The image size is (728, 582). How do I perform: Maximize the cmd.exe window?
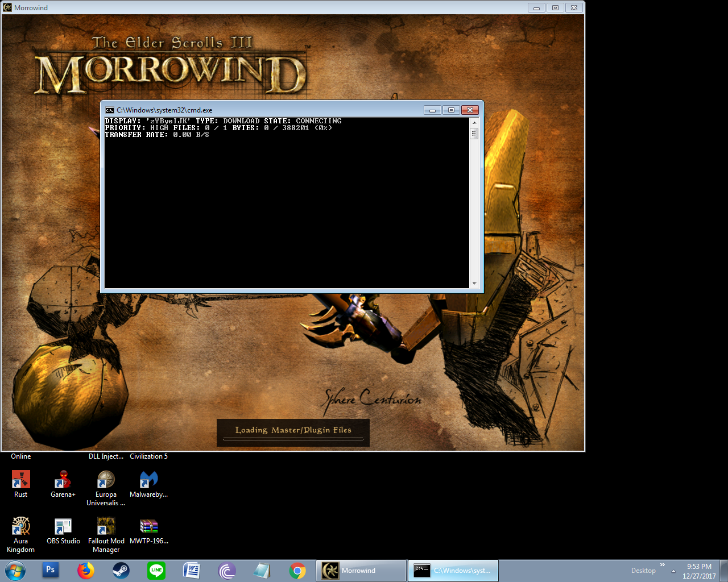[451, 110]
